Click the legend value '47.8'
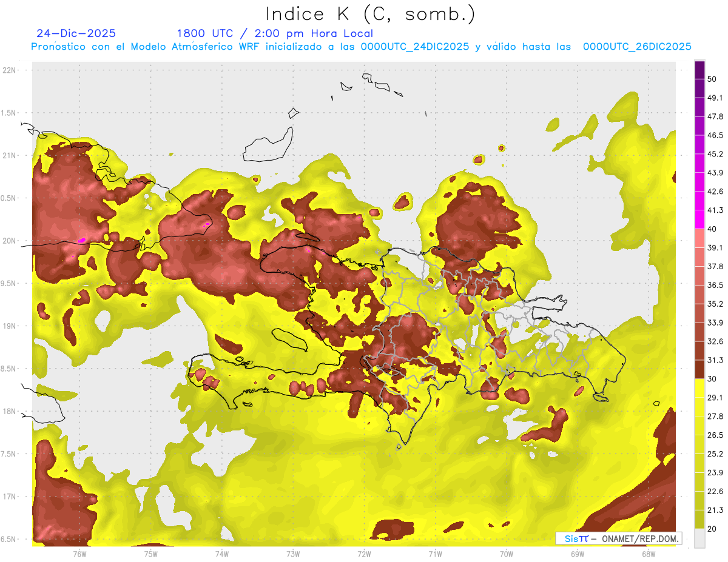 [715, 116]
